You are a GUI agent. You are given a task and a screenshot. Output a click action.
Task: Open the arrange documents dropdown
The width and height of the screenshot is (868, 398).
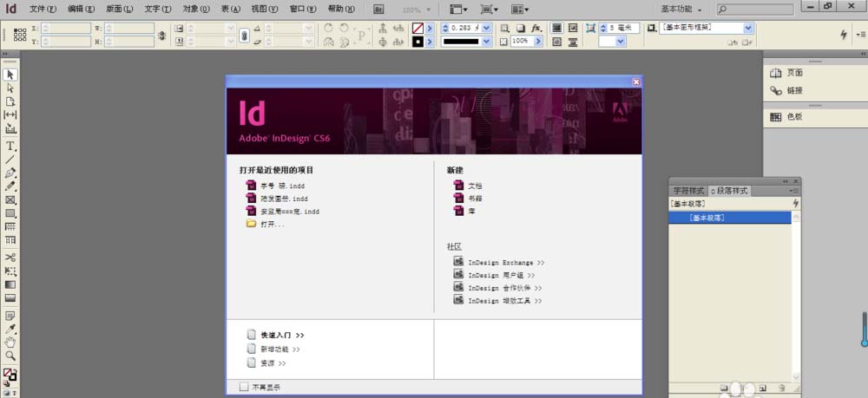pos(519,10)
